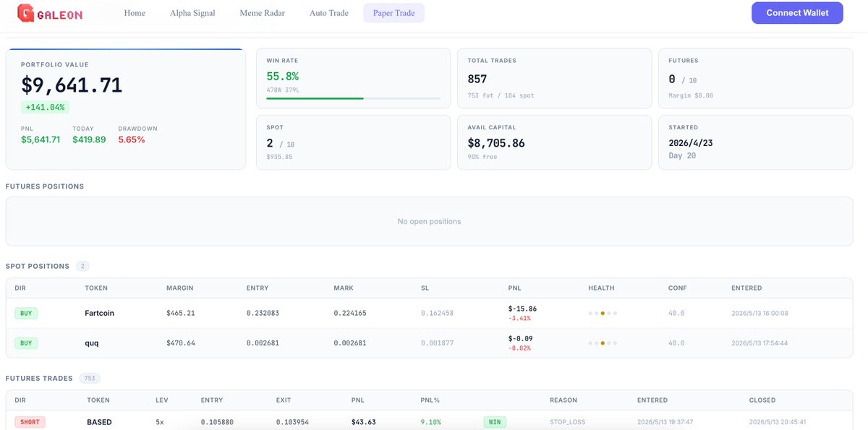868x430 pixels.
Task: Click Fartcoin entered time 16:00:08
Action: coord(759,314)
